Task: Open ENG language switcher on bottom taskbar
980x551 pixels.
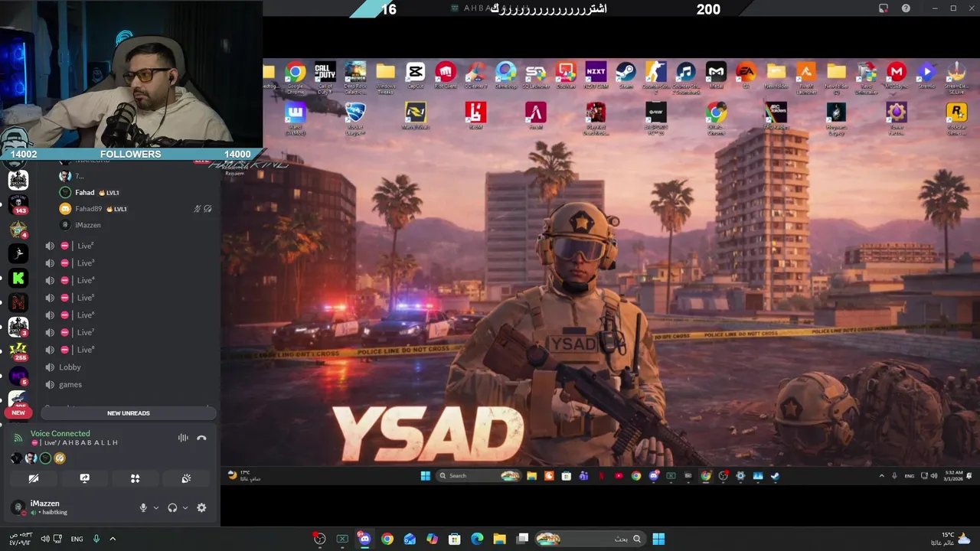Action: tap(77, 539)
